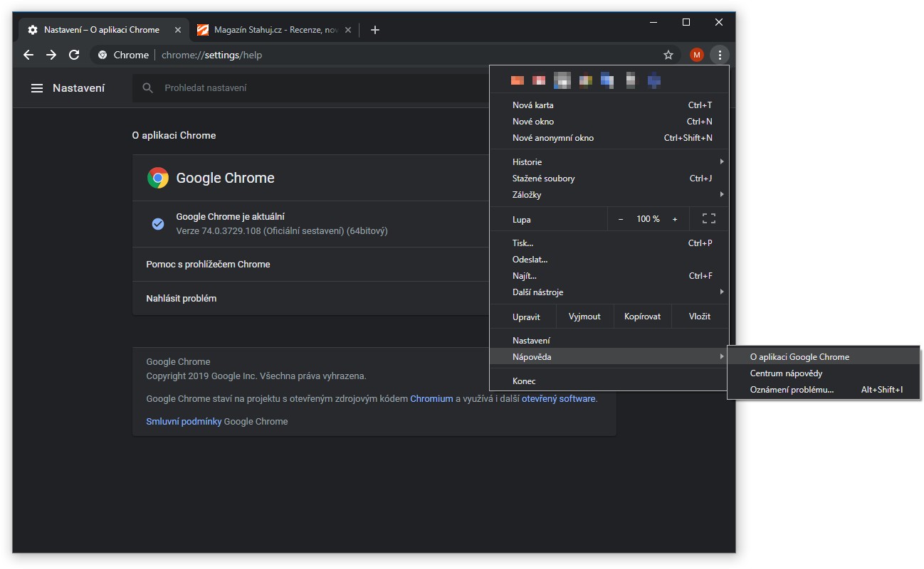Click the Lupa label in the menu

coord(522,220)
